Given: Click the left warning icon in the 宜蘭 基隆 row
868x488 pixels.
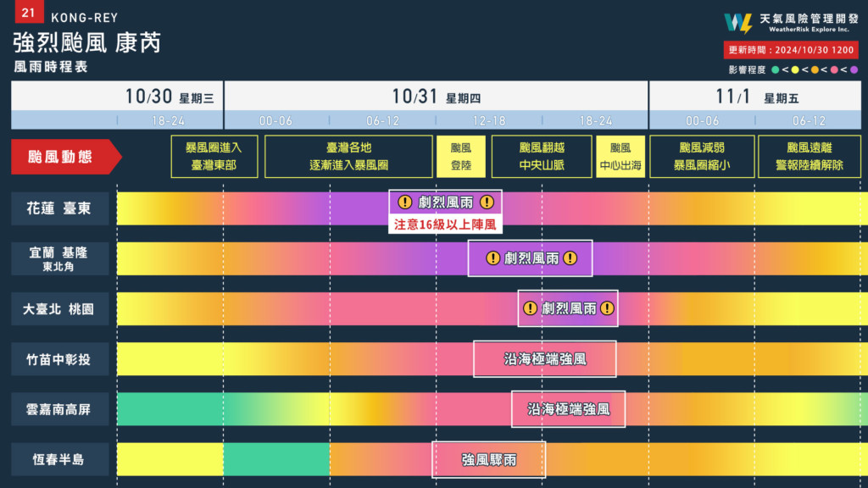Looking at the screenshot, I should pos(492,258).
